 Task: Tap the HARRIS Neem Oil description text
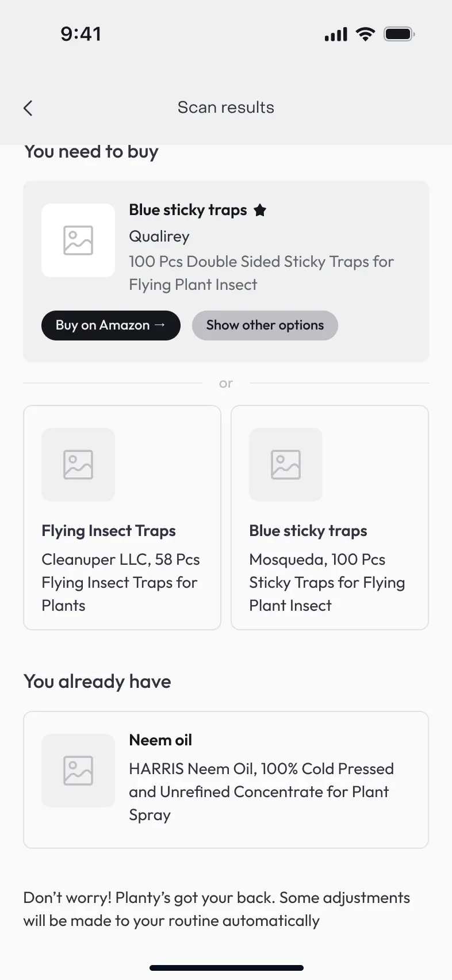[262, 792]
